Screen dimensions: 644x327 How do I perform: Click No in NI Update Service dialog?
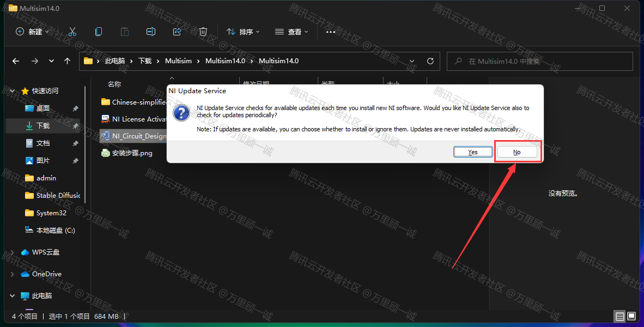point(517,152)
